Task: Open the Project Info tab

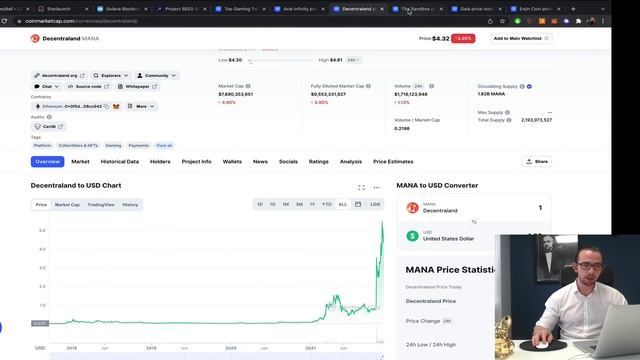Action: [x=196, y=162]
